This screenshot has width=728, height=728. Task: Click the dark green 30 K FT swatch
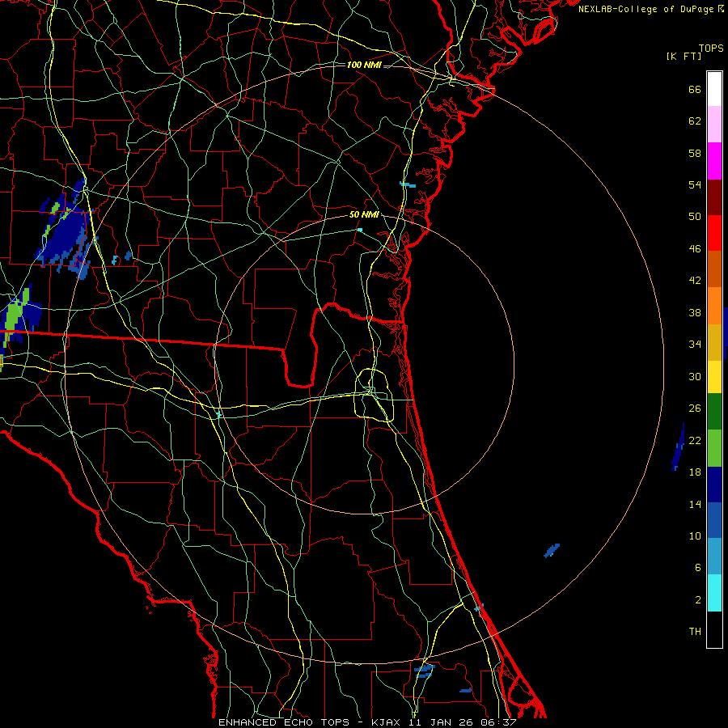(714, 412)
